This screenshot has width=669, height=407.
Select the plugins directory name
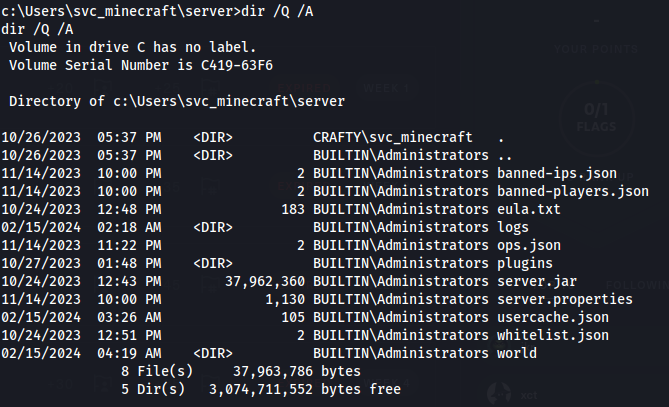pyautogui.click(x=525, y=263)
